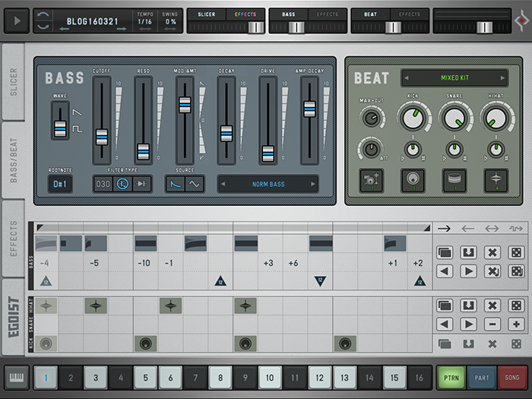This screenshot has width=532, height=399.
Task: Select the square wave shape
Action: tap(78, 129)
